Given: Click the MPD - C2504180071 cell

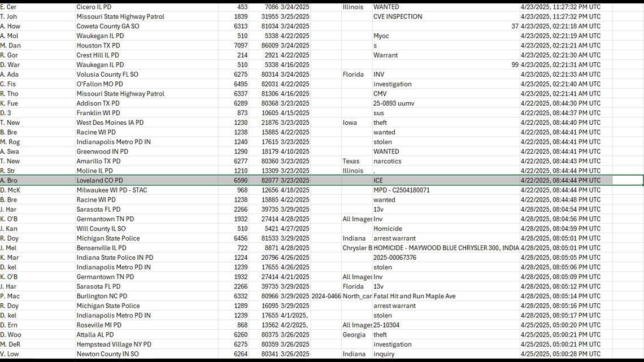Looking at the screenshot, I should tap(401, 190).
